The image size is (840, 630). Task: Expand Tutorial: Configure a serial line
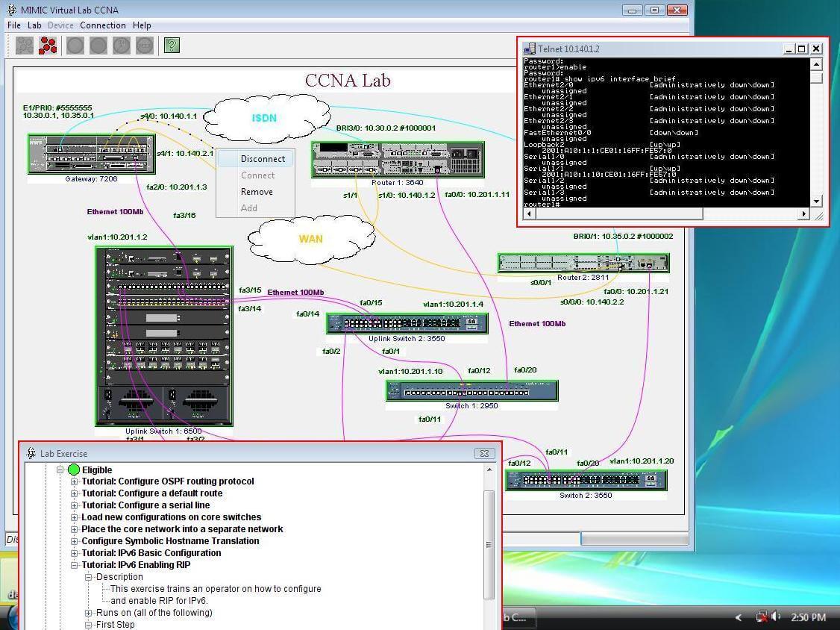point(74,505)
